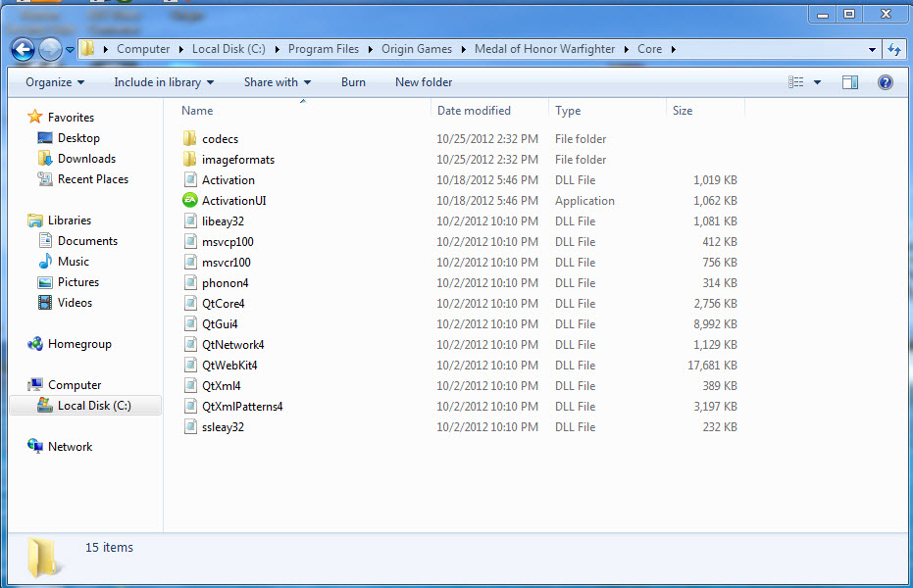Viewport: 913px width, 588px height.
Task: Jump to Program Files in breadcrumb
Action: pos(324,49)
